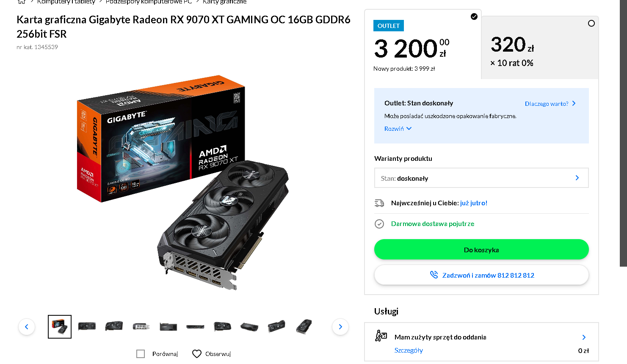Click the phone icon in call button

(x=434, y=275)
